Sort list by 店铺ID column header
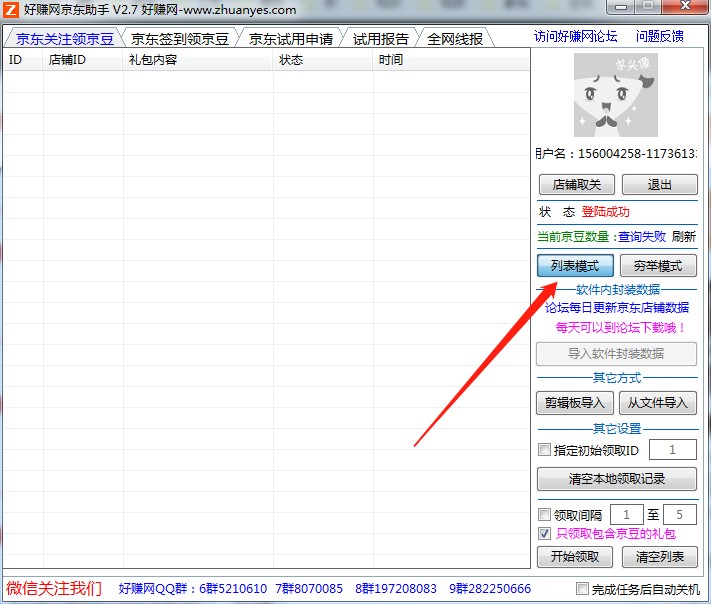 [68, 60]
